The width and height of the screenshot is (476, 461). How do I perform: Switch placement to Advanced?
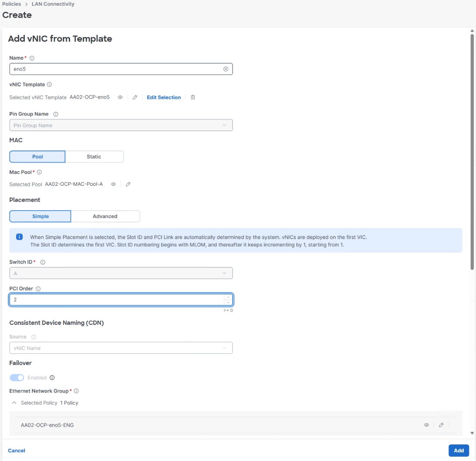[x=105, y=216]
